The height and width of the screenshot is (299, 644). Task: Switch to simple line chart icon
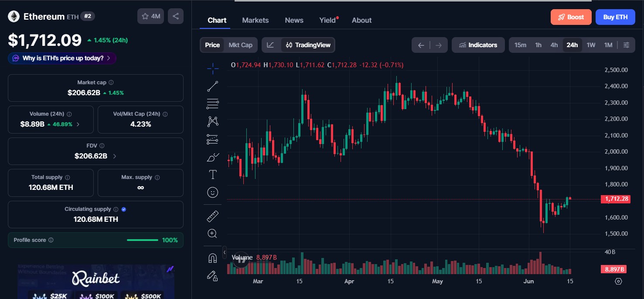point(271,45)
